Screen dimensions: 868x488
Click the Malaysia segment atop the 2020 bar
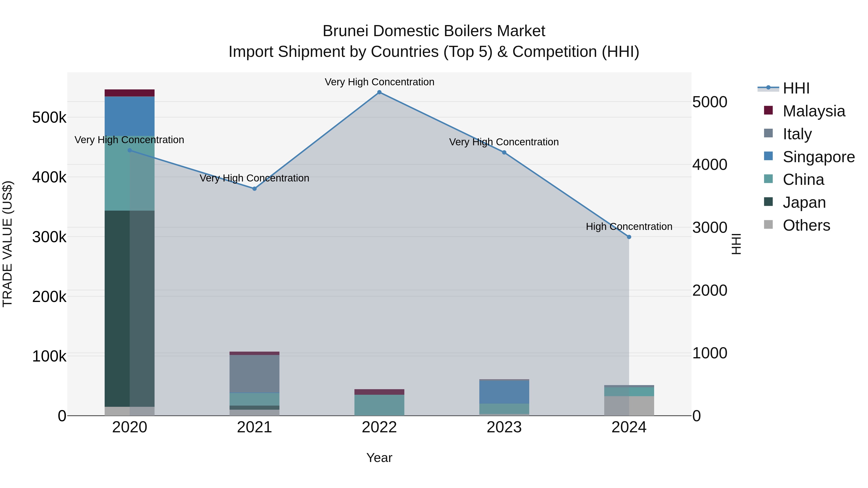click(x=130, y=93)
